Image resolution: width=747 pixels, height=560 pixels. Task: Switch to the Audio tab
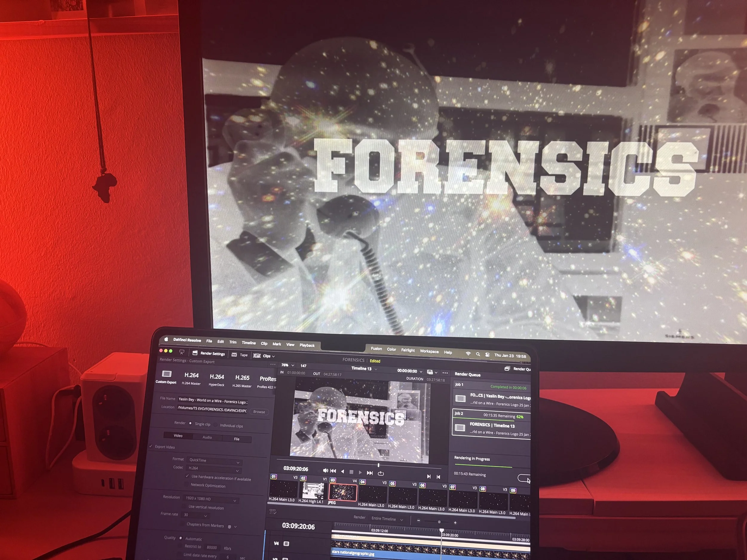(x=207, y=437)
